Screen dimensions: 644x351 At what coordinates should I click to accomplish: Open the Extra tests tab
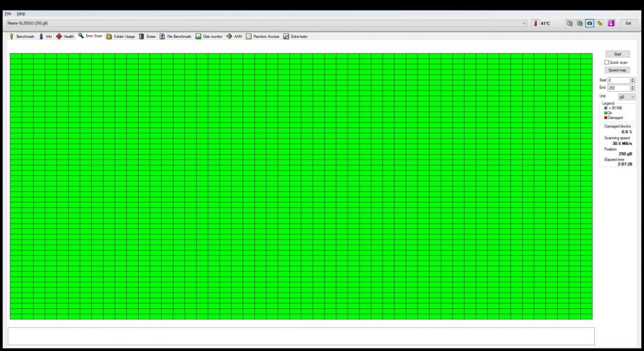295,36
